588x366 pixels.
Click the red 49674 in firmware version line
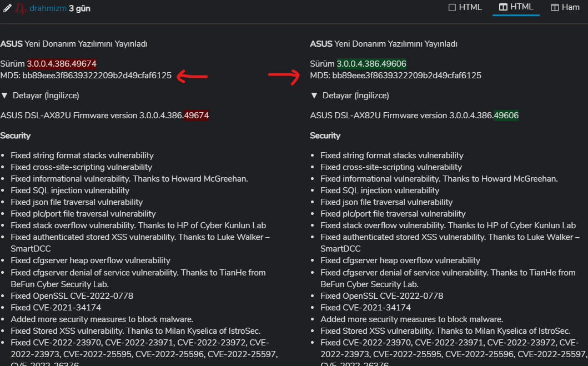196,116
